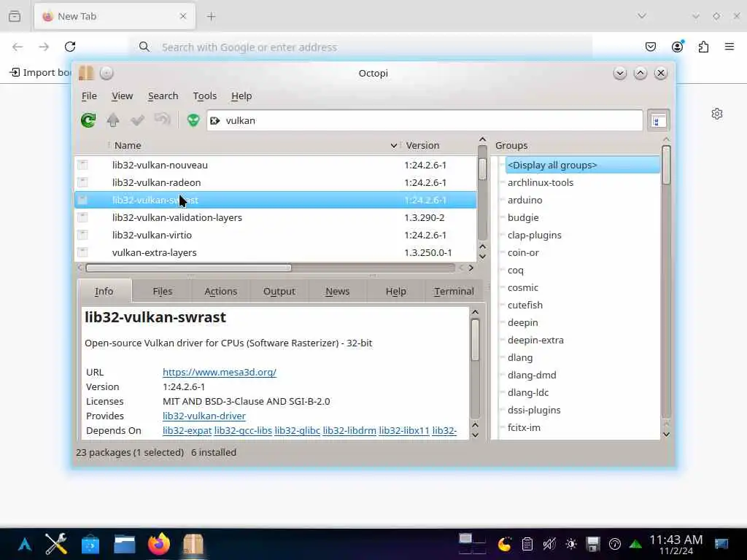Click the package list horizontal scrollbar thumb
747x560 pixels.
(x=188, y=268)
